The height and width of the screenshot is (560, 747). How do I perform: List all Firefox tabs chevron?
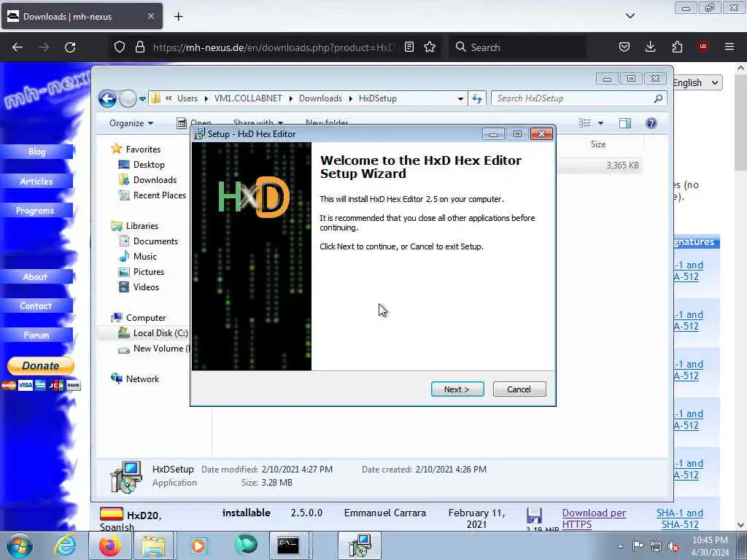pyautogui.click(x=630, y=16)
